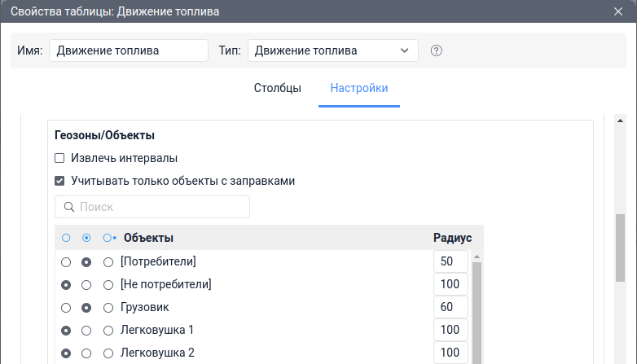This screenshot has width=637, height=364.
Task: Click the third circle-with-dot column header icon
Action: tap(108, 239)
